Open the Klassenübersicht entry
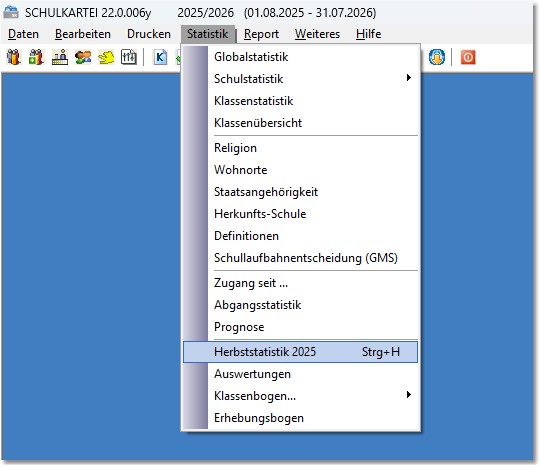The height and width of the screenshot is (467, 540). [300, 123]
